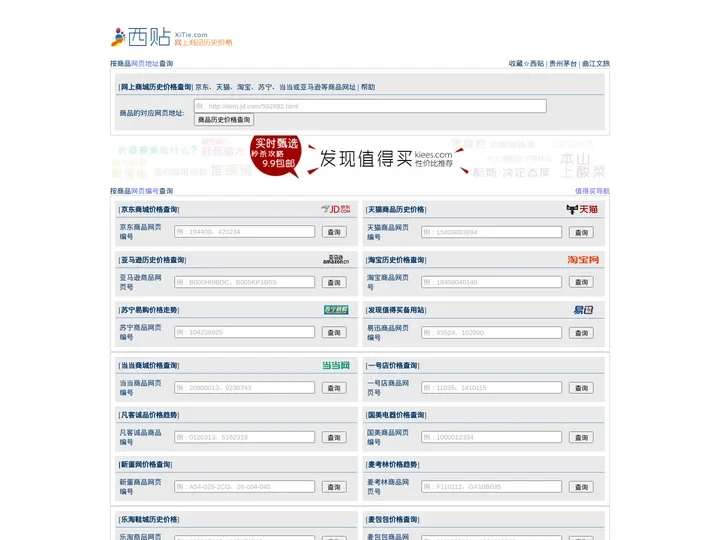
Task: Click the XiTie site logo
Action: (172, 37)
